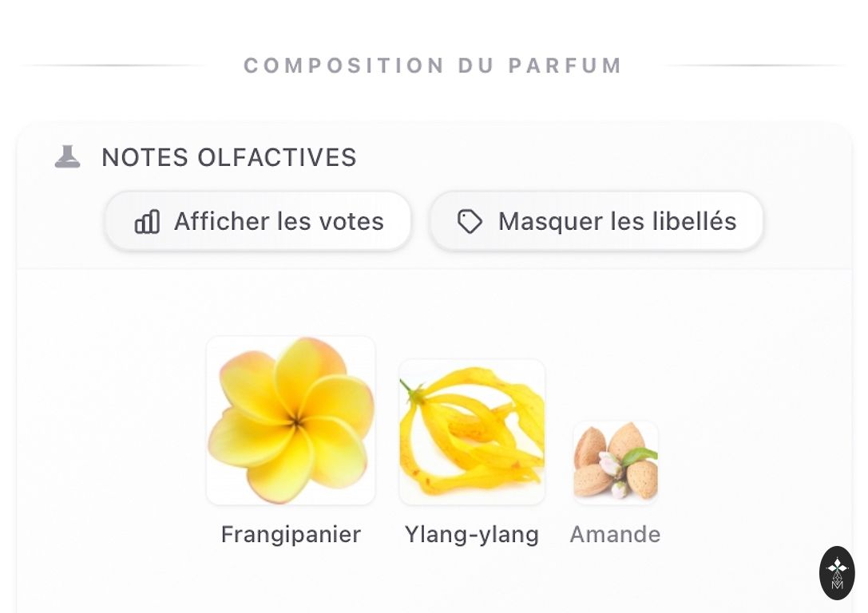The image size is (868, 613).
Task: Open the dark floating logo button
Action: [837, 572]
